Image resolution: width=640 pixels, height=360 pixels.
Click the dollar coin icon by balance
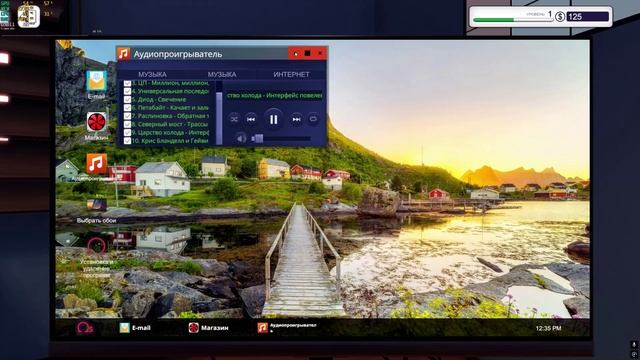[x=560, y=17]
